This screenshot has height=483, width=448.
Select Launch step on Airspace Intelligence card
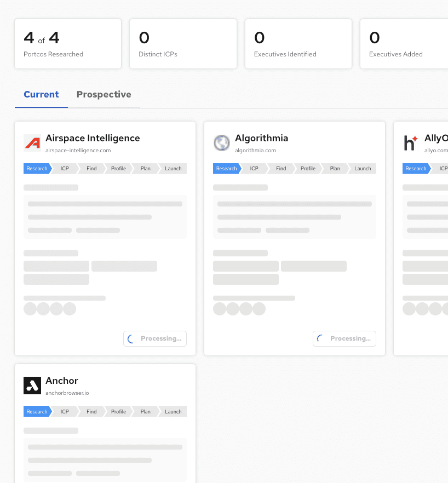(x=173, y=169)
